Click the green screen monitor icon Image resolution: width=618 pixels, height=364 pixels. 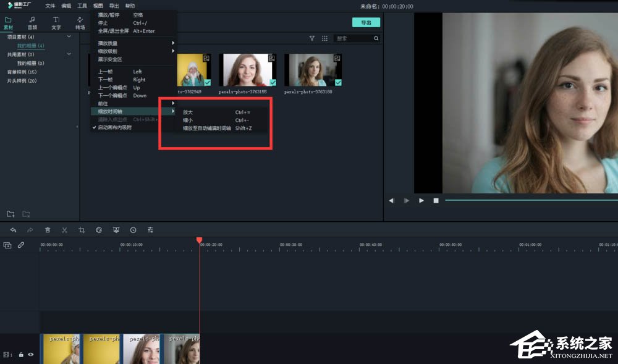point(116,230)
